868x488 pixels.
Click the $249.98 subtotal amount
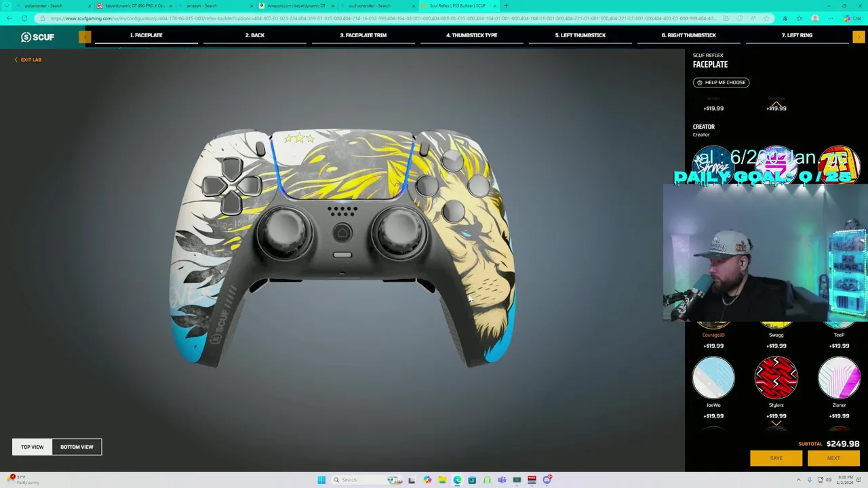(843, 444)
